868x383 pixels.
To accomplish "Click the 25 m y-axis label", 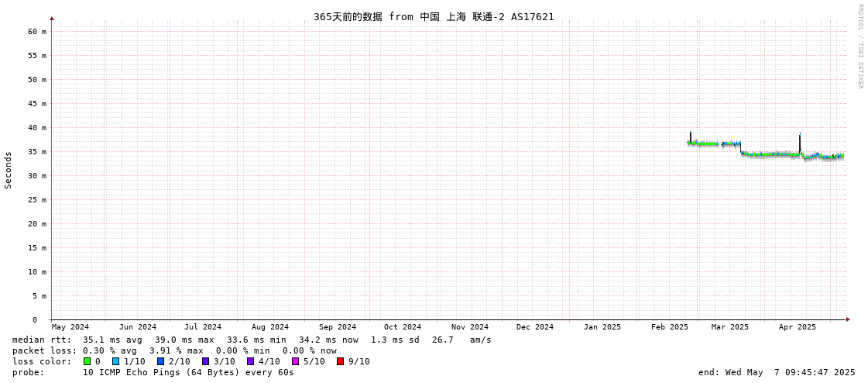I will click(x=37, y=199).
